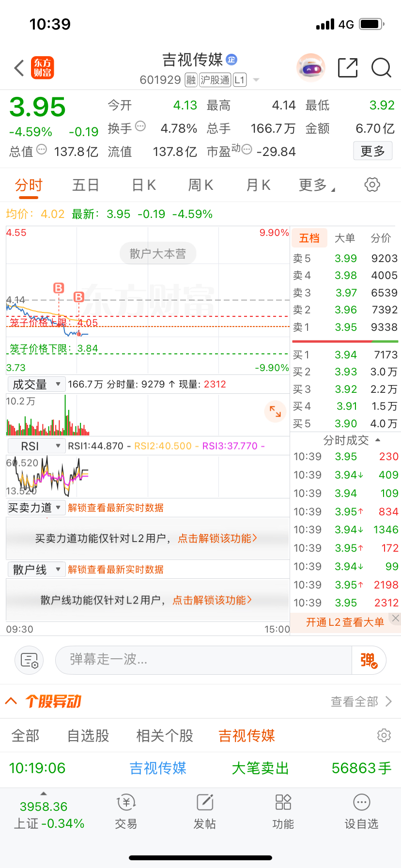Switch to 分价 tab
Image resolution: width=401 pixels, height=868 pixels.
click(381, 238)
